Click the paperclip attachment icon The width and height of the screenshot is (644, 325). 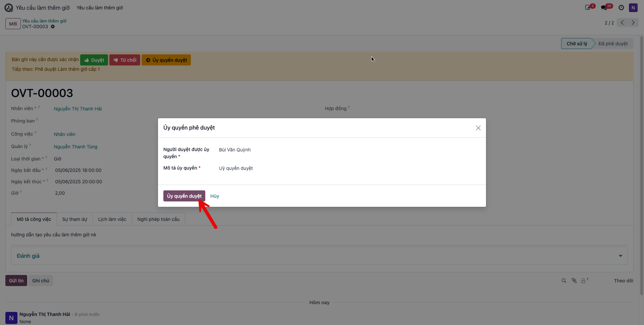(x=574, y=281)
